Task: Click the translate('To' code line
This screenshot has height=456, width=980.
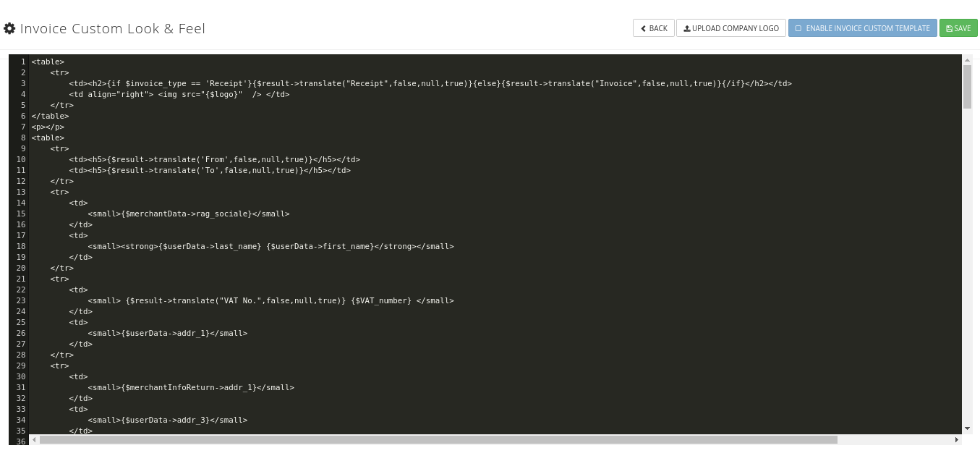Action: [x=210, y=170]
